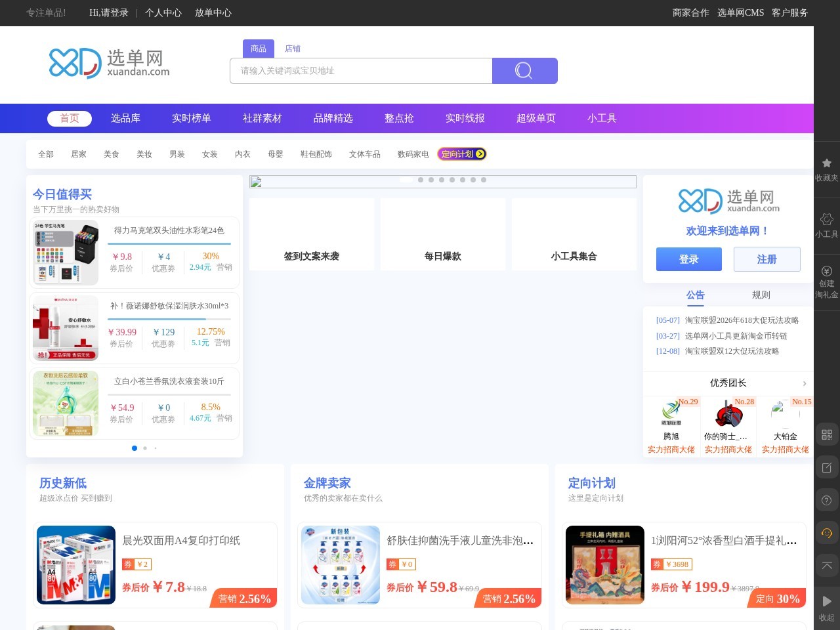The image size is (840, 630).
Task: Open 选单网CMS link
Action: (741, 12)
